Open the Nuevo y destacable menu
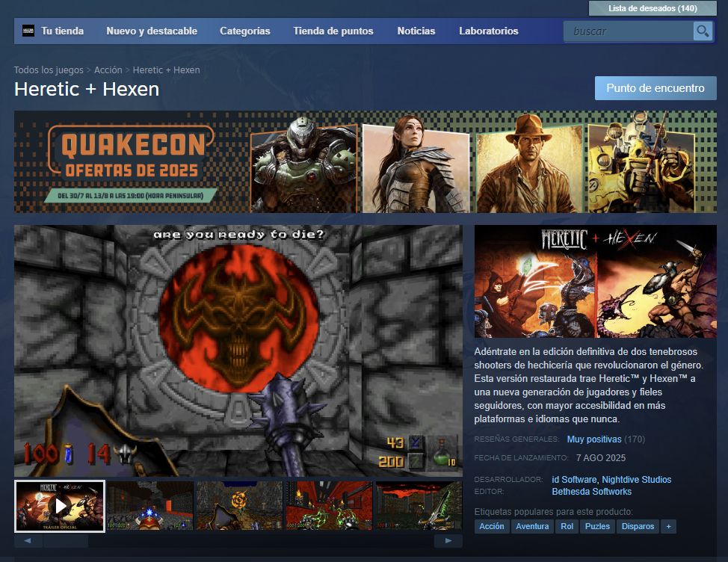 (x=152, y=31)
